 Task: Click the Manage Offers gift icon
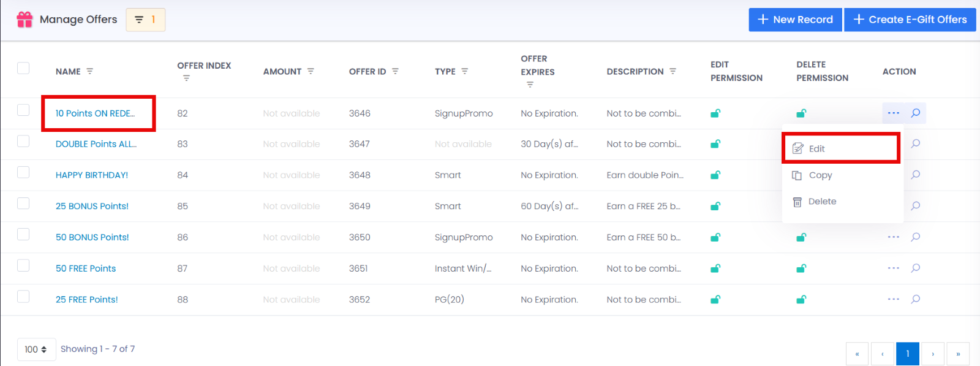[24, 20]
